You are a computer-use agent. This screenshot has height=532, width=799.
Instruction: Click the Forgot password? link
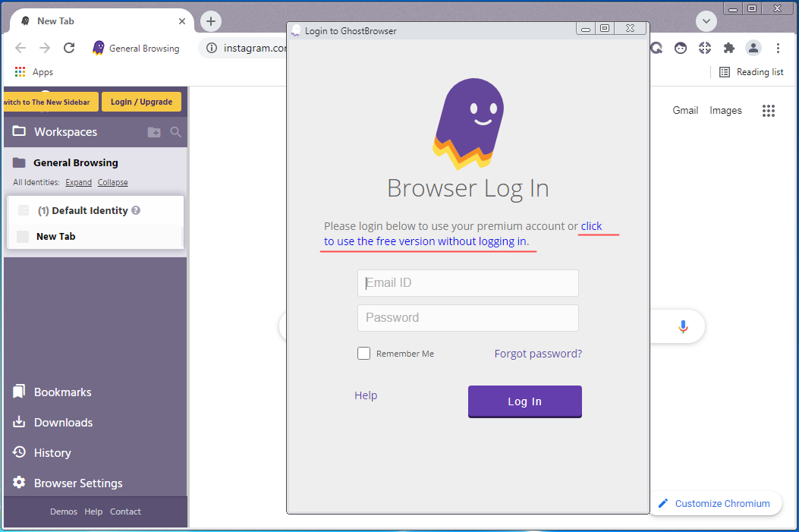click(x=538, y=354)
